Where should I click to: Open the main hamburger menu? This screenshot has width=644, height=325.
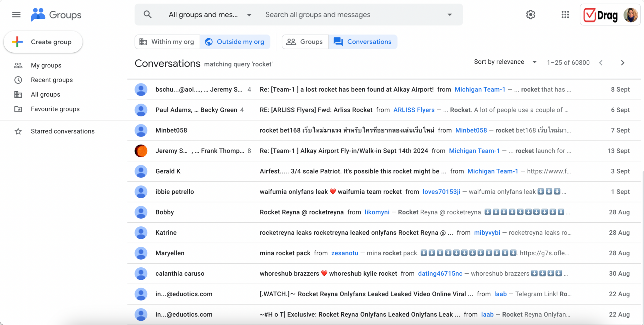16,15
